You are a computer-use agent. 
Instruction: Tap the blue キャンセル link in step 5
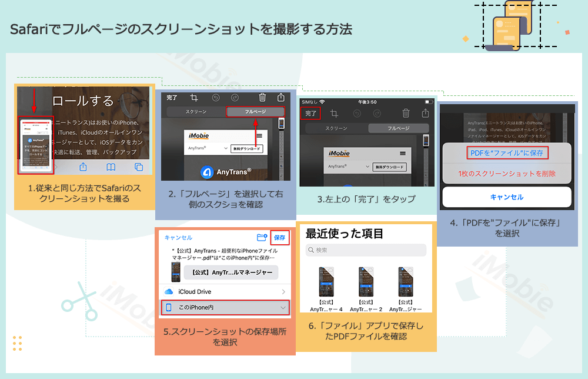[179, 238]
